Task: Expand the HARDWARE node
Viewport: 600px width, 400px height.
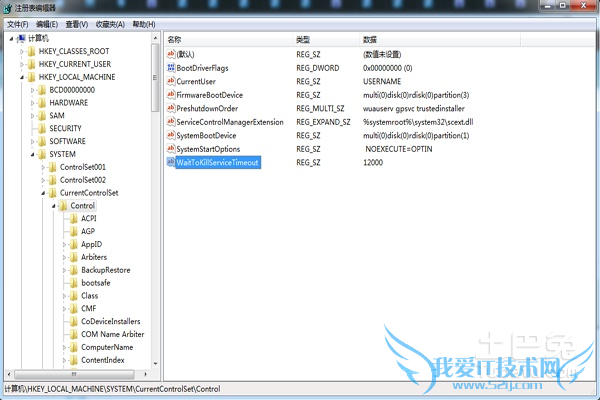Action: [33, 103]
